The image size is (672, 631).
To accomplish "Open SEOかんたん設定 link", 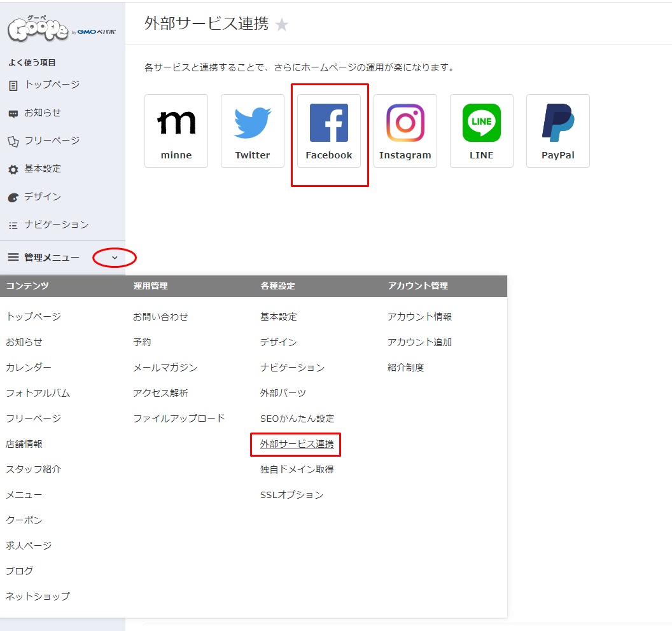I will (297, 418).
